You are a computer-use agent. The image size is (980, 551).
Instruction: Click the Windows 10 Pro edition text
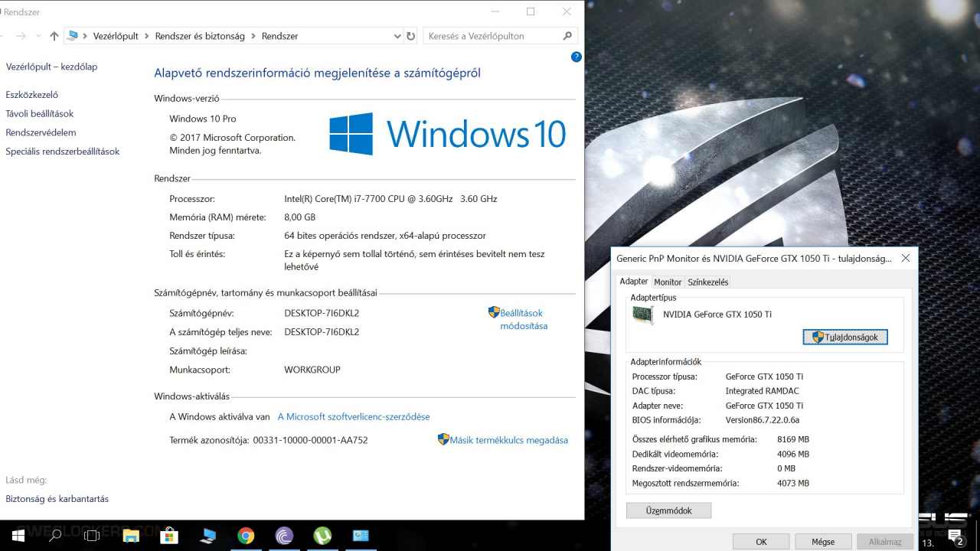pyautogui.click(x=203, y=119)
